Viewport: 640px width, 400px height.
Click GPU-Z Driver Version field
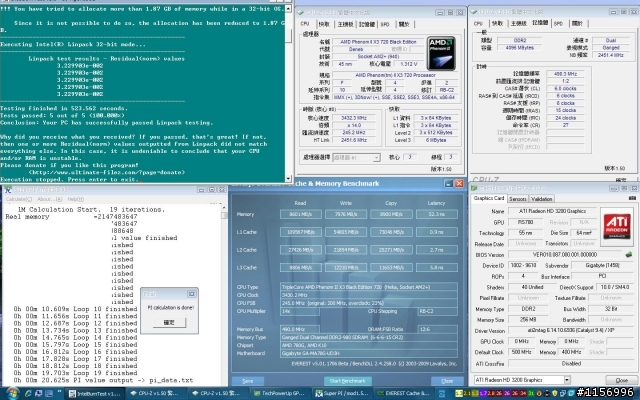click(571, 331)
